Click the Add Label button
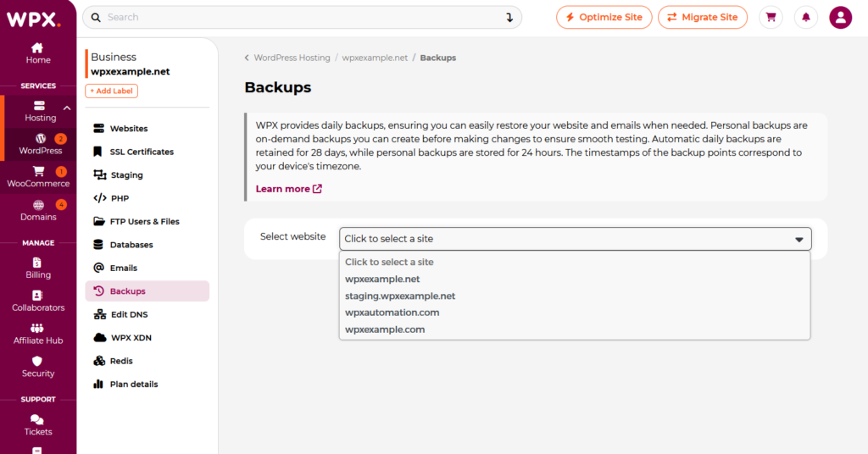 click(x=111, y=91)
